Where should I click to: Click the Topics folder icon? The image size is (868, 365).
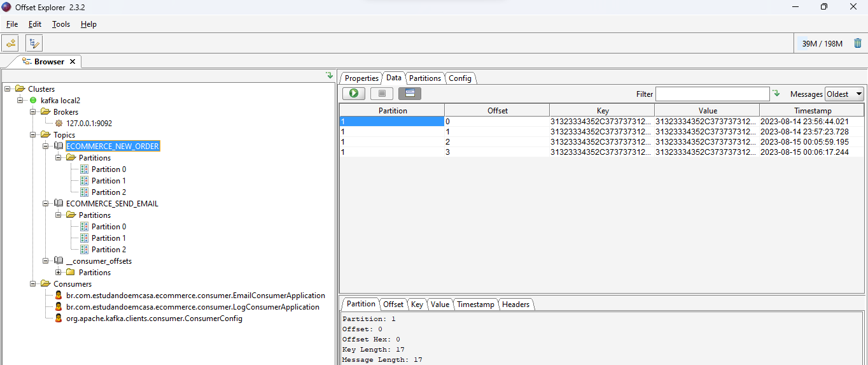pyautogui.click(x=45, y=135)
